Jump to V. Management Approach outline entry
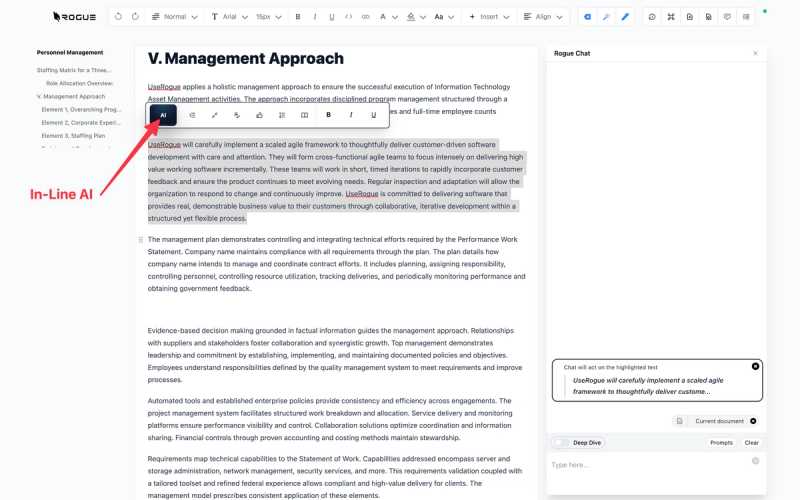Image resolution: width=800 pixels, height=500 pixels. [x=71, y=96]
